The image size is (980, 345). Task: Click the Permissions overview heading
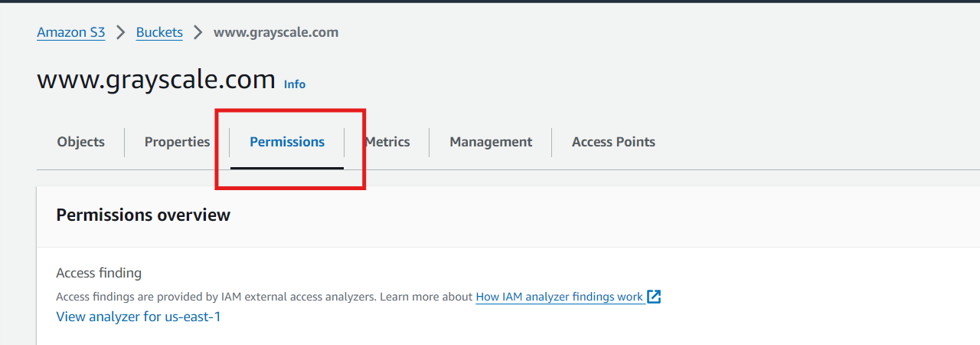143,215
